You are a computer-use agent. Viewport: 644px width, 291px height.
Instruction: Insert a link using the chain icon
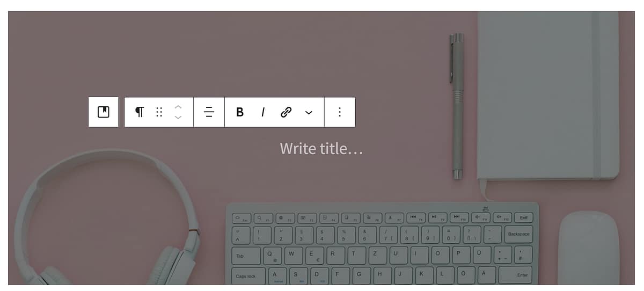pos(286,112)
